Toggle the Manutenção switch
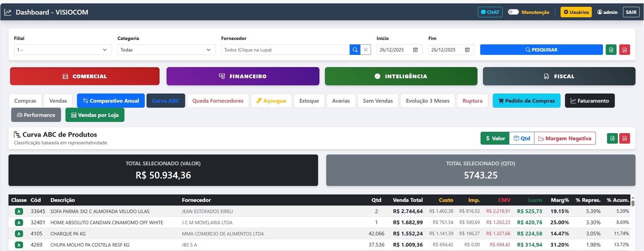644x251 pixels. click(x=513, y=12)
